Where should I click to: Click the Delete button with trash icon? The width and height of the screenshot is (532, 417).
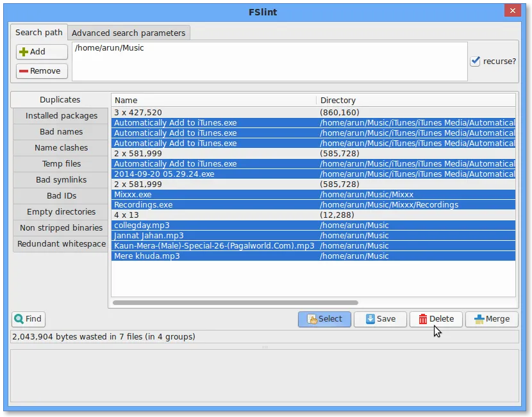[436, 318]
